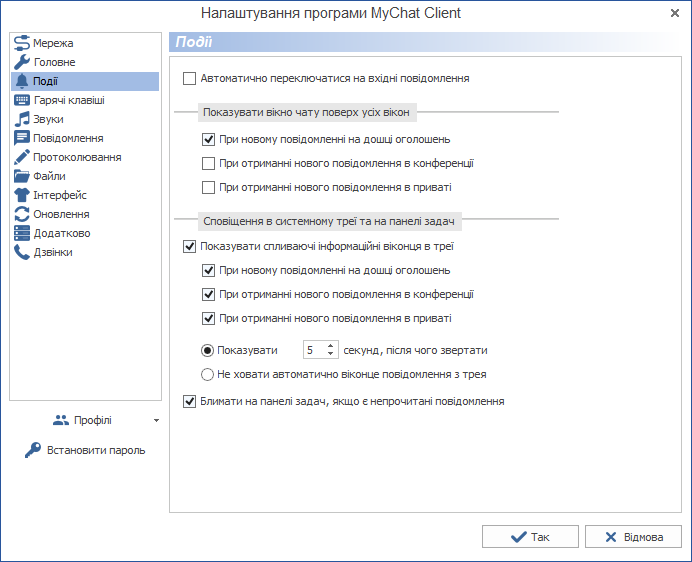
Task: Open the Дзвінки settings section
Action: pos(85,252)
